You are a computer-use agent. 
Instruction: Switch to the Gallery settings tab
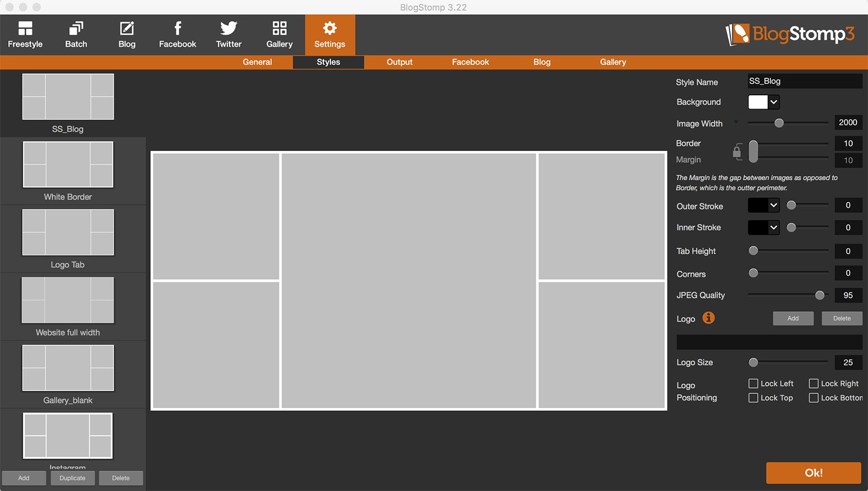(x=613, y=62)
